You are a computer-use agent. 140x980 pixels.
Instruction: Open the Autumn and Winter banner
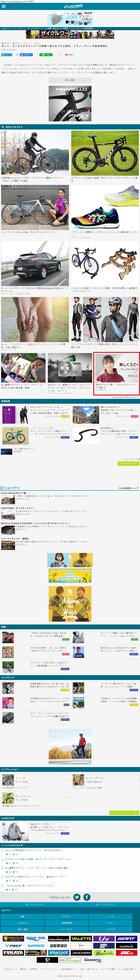coord(70,604)
